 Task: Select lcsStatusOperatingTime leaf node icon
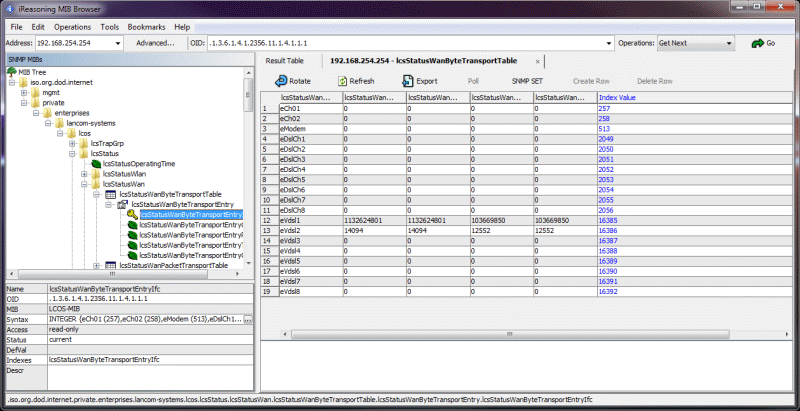(96, 162)
